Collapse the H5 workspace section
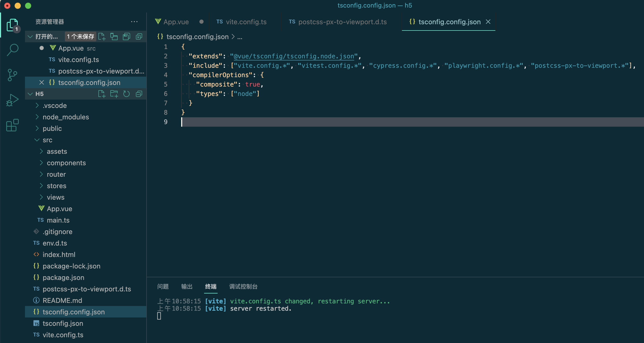The width and height of the screenshot is (644, 343). pos(30,94)
